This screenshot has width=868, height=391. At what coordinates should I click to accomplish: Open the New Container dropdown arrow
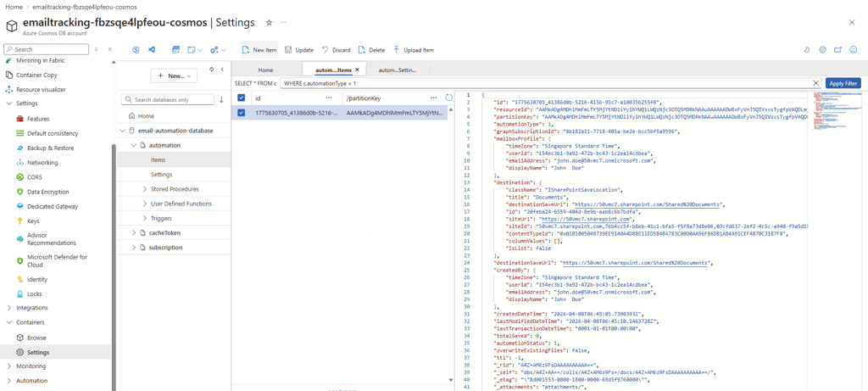[x=200, y=50]
